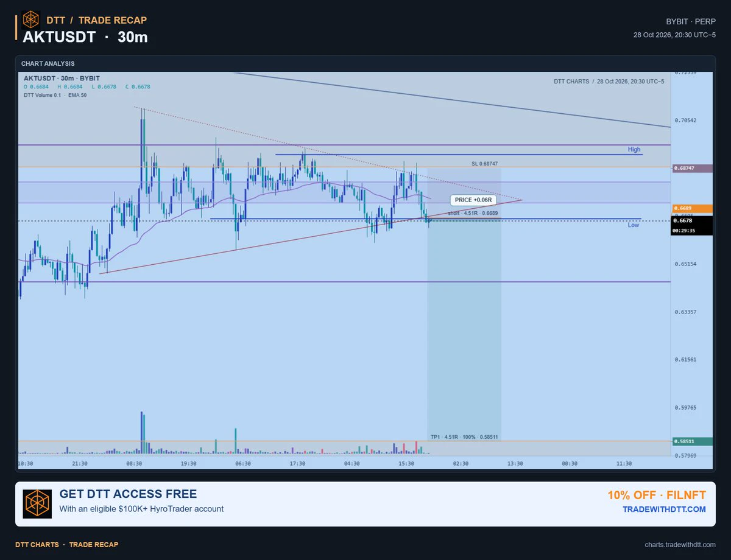Click the 21:30 time axis label
The height and width of the screenshot is (560, 731).
click(x=80, y=463)
